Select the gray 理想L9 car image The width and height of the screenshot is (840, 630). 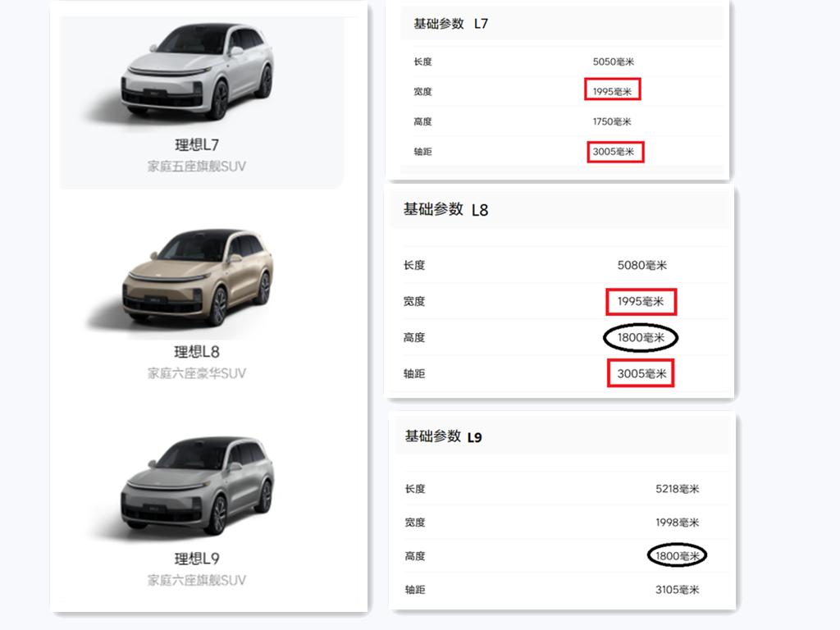click(x=198, y=485)
